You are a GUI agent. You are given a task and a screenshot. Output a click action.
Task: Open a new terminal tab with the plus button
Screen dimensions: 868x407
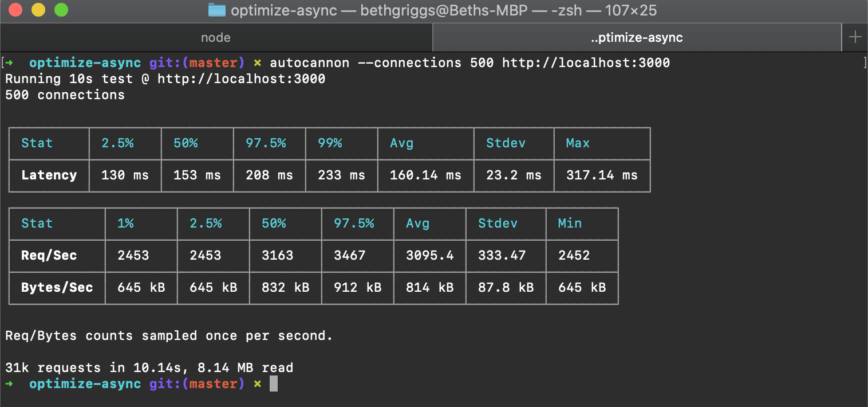tap(855, 37)
